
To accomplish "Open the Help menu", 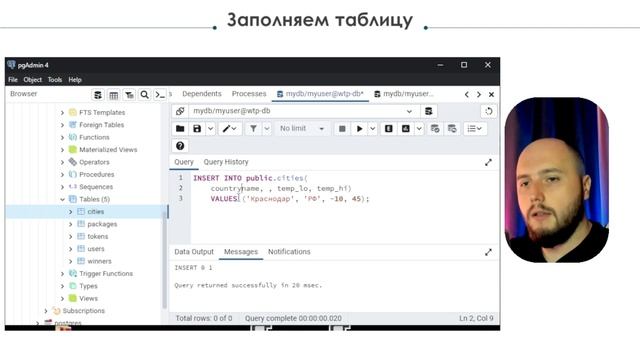I will 75,80.
